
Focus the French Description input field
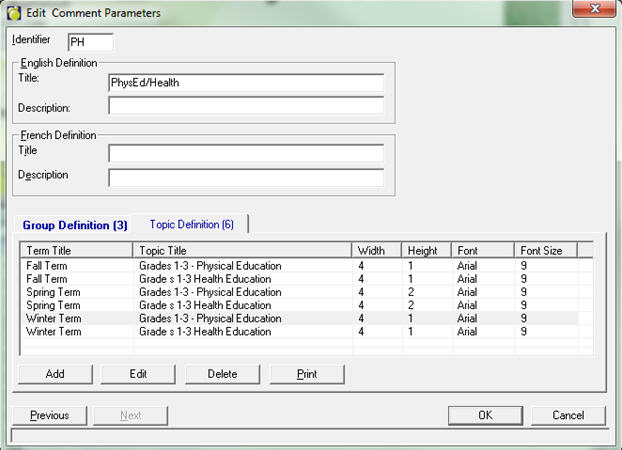pos(245,177)
